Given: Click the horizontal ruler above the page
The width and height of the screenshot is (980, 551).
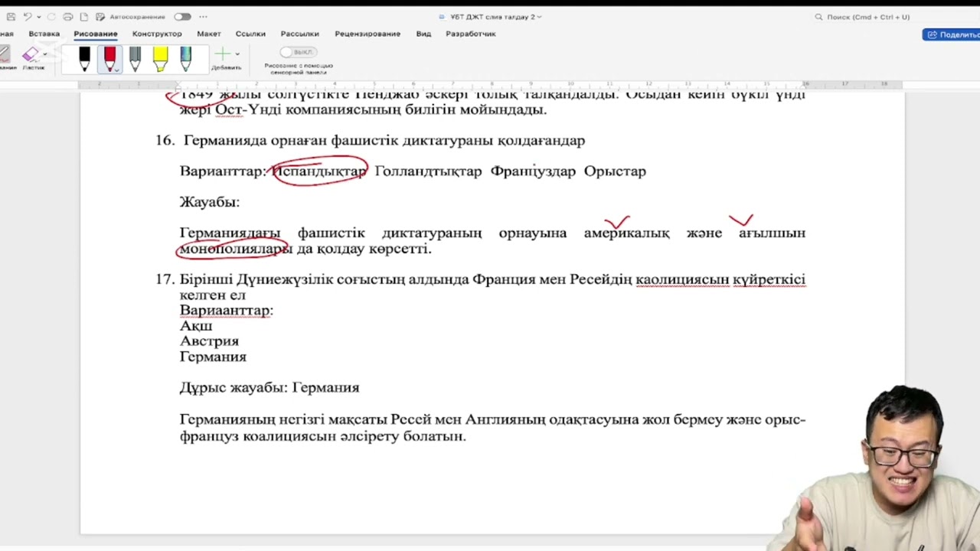Looking at the screenshot, I should click(x=490, y=84).
